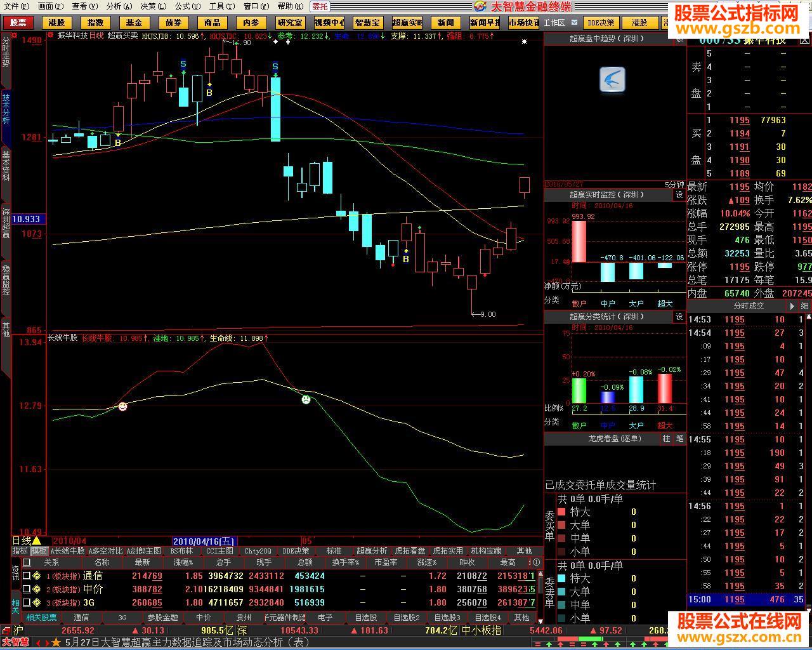Click the 15:00 highlighted trade row
The width and height of the screenshot is (812, 650).
[x=746, y=599]
